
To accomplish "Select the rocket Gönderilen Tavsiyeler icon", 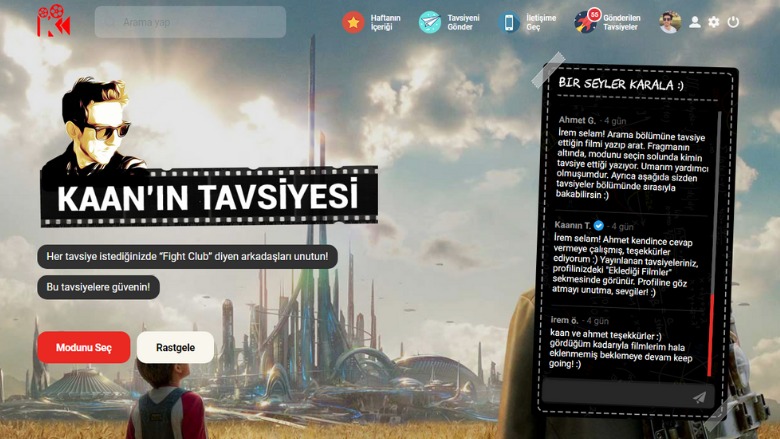I will tap(586, 21).
